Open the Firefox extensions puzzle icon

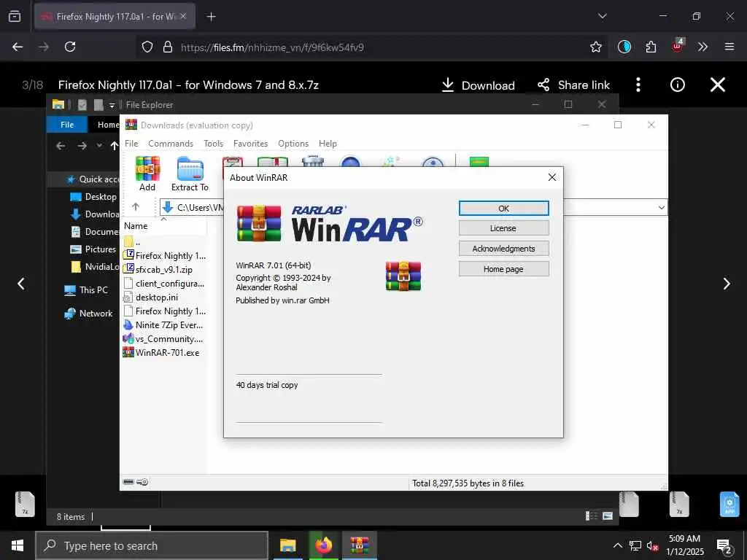coord(651,47)
